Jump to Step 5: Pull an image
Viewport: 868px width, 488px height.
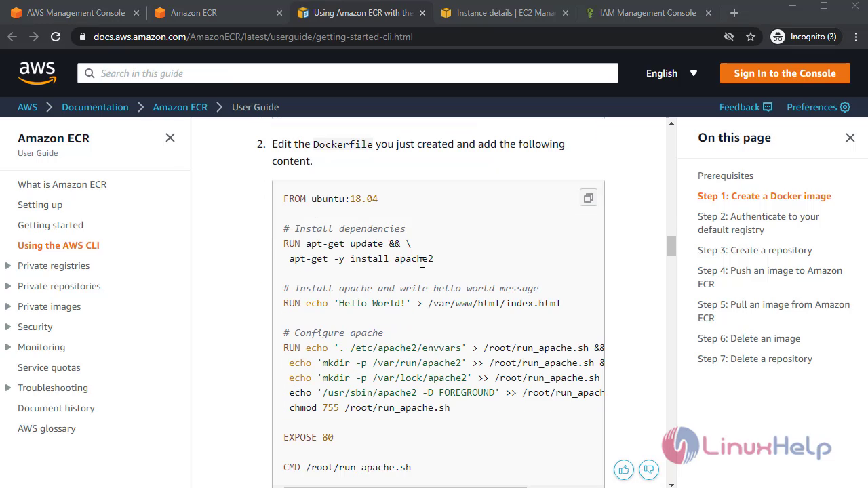[x=774, y=311]
